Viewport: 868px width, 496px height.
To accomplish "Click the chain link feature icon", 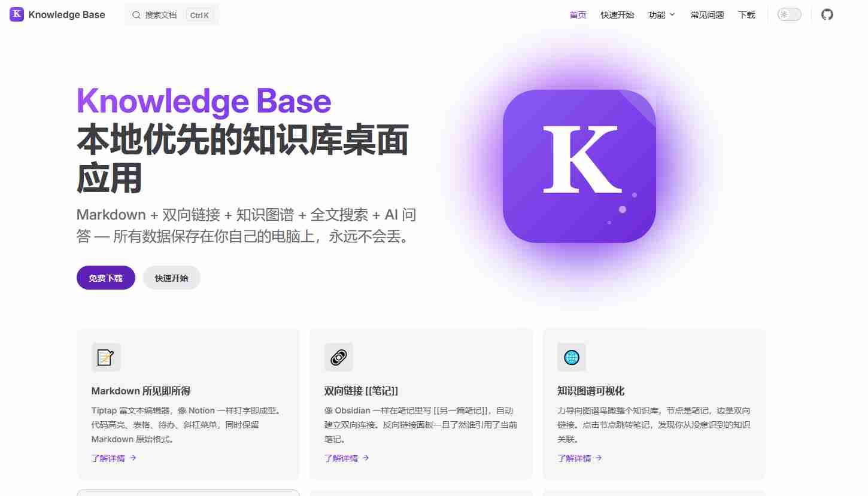I will 339,357.
